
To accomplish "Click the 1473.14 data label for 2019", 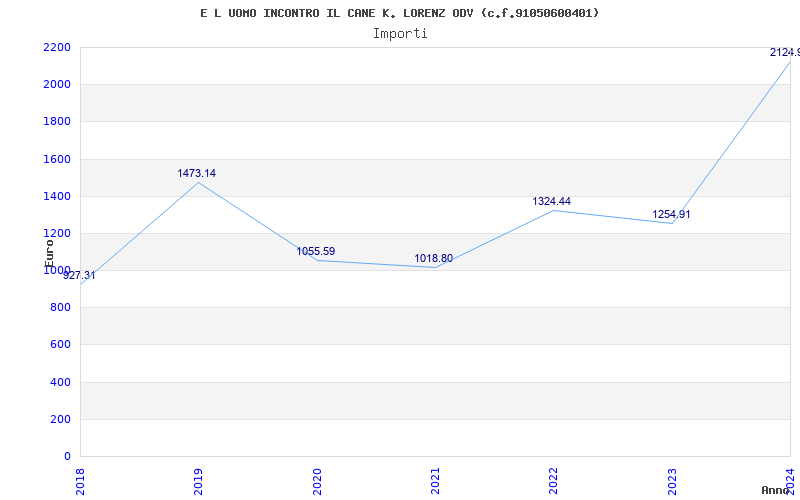I will (x=197, y=173).
